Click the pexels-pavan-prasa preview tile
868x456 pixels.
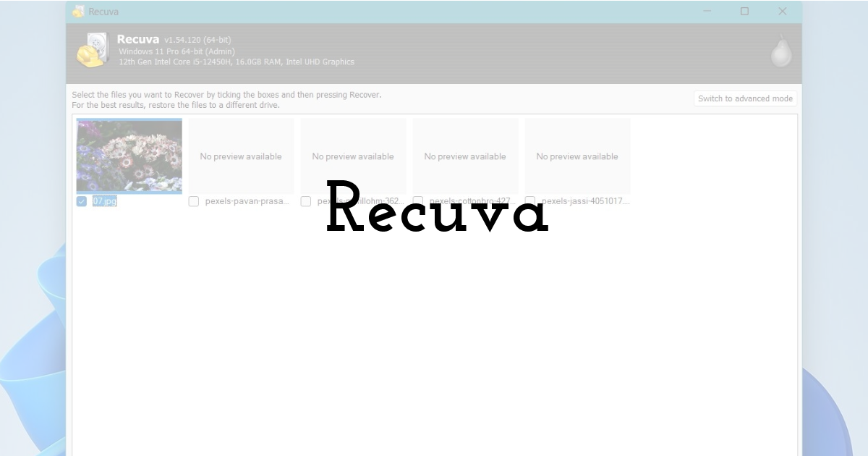241,156
